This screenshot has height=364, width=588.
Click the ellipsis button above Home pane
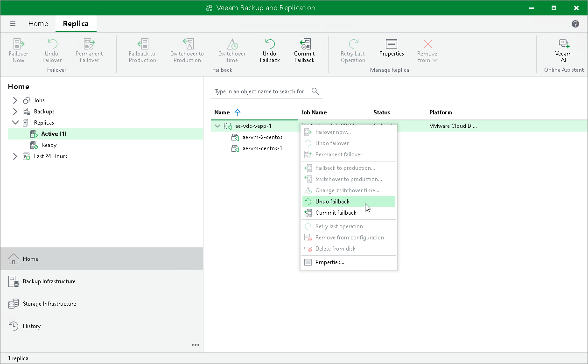[196, 345]
